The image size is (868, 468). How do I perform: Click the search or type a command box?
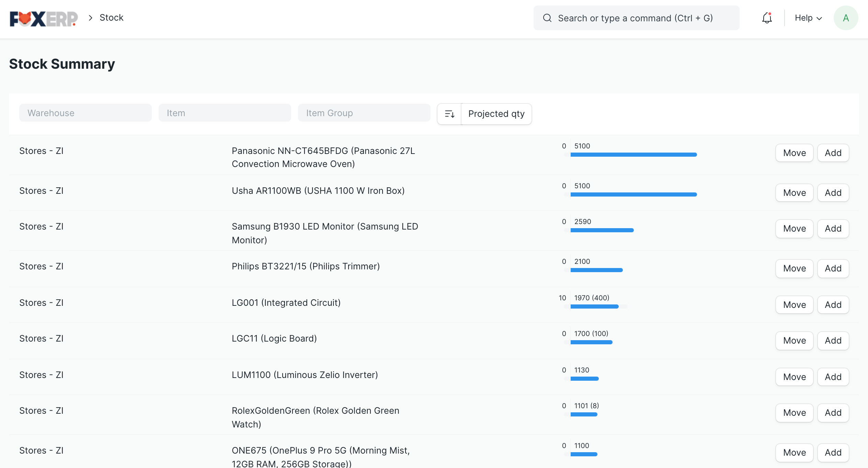pyautogui.click(x=637, y=18)
